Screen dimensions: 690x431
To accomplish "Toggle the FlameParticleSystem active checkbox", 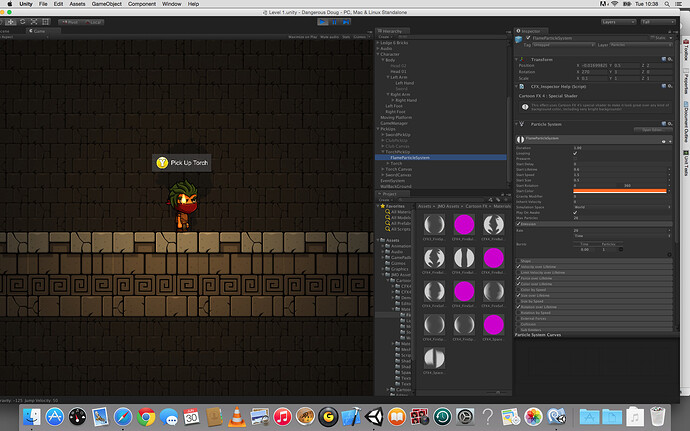I will pos(528,38).
